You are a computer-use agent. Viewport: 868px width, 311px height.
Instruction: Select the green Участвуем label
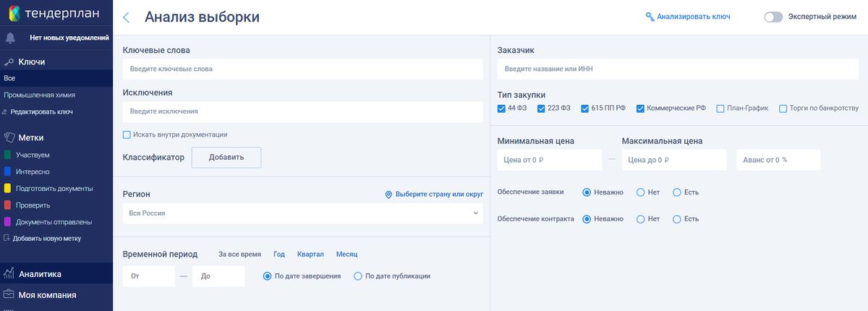7,155
